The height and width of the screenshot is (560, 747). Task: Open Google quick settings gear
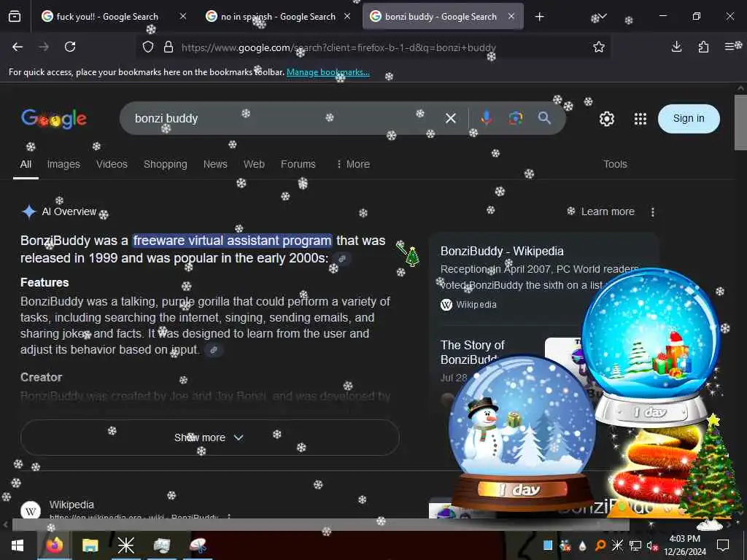606,119
